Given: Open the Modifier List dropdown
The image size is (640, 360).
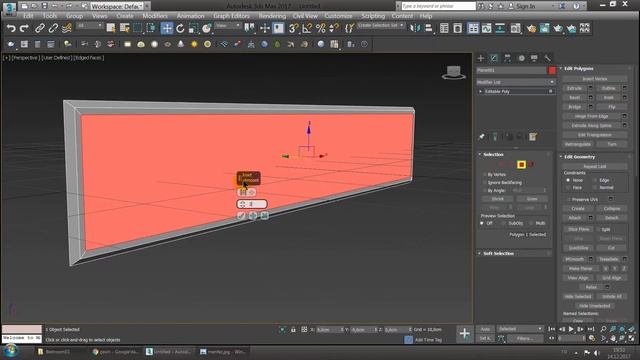Looking at the screenshot, I should [516, 82].
